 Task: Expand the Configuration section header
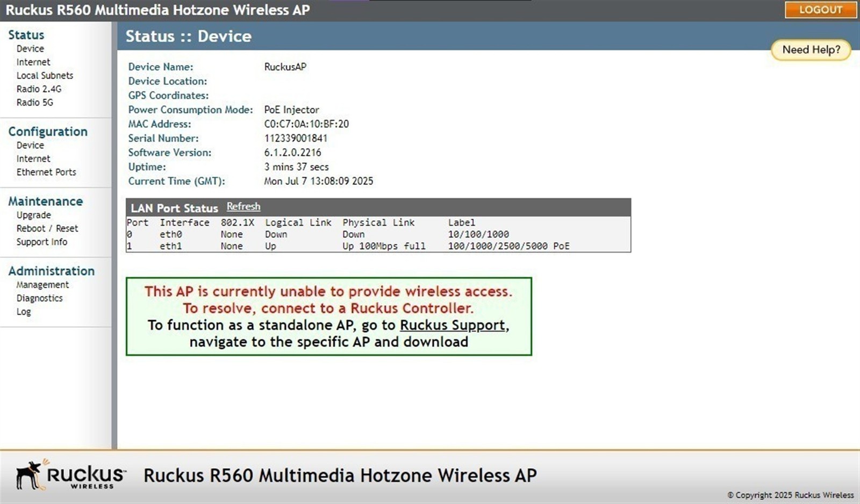click(x=48, y=132)
